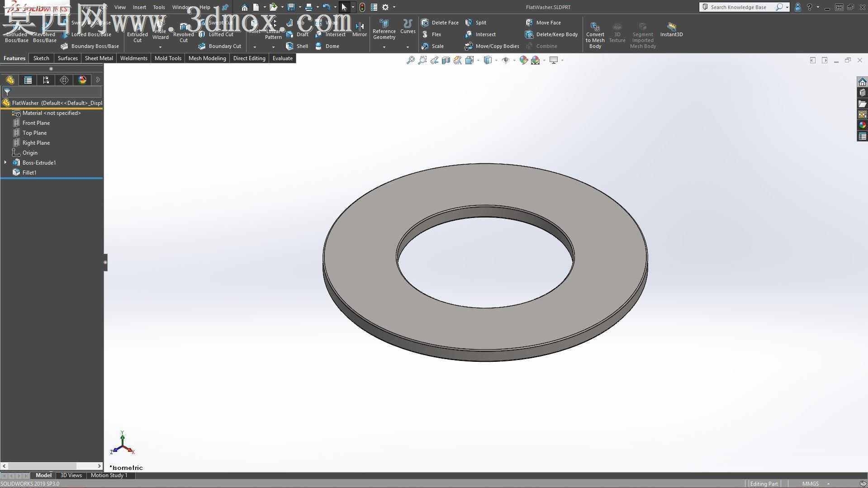Create a new document with the New icon

pyautogui.click(x=256, y=7)
